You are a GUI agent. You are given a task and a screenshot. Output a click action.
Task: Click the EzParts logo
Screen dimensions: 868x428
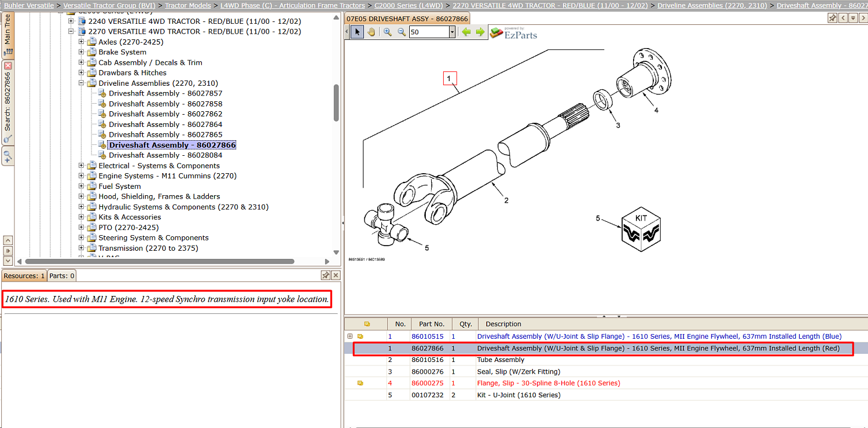pyautogui.click(x=513, y=32)
